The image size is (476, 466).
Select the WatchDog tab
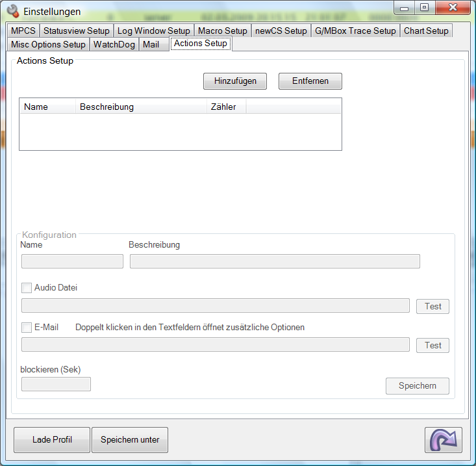coord(114,44)
